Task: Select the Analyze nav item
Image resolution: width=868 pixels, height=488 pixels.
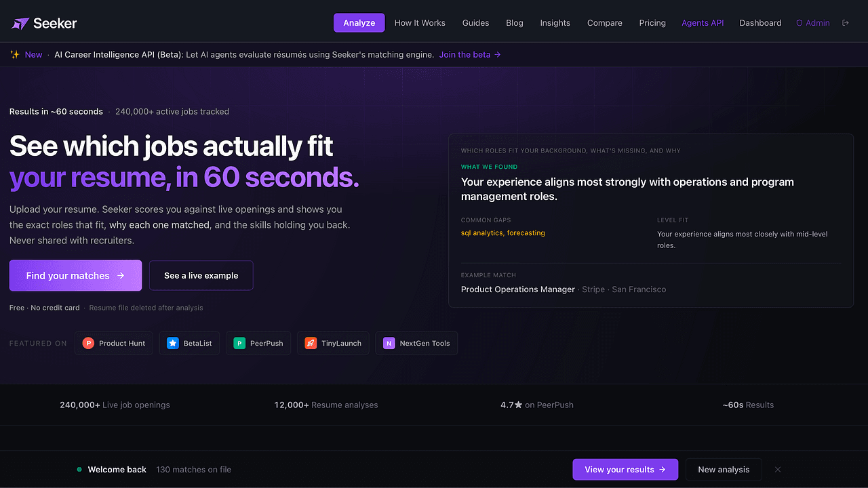Action: click(x=359, y=23)
